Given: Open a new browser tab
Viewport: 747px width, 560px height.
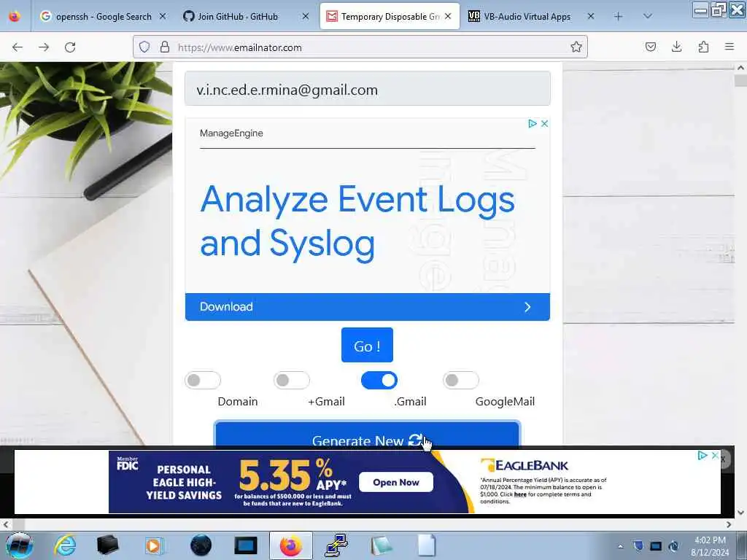Looking at the screenshot, I should point(619,17).
